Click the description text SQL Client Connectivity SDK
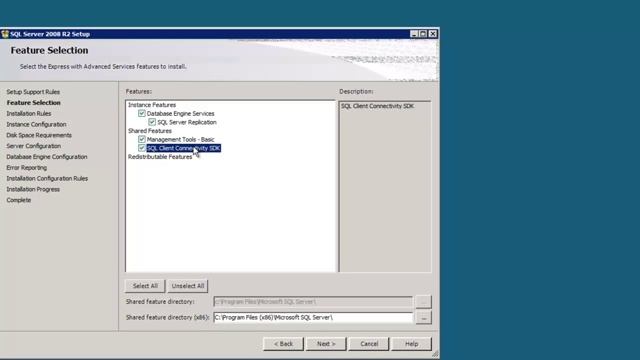This screenshot has width=640, height=360. tap(377, 106)
